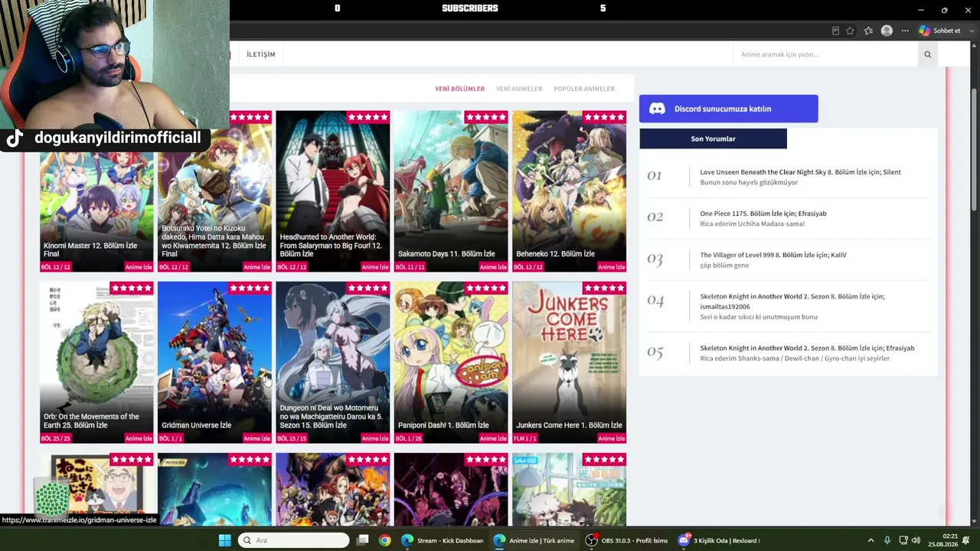Open the İLETİŞİM menu item

[260, 54]
